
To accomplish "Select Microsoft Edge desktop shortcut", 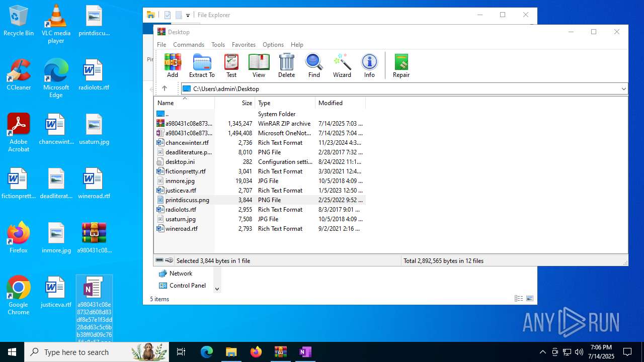I will click(x=56, y=78).
